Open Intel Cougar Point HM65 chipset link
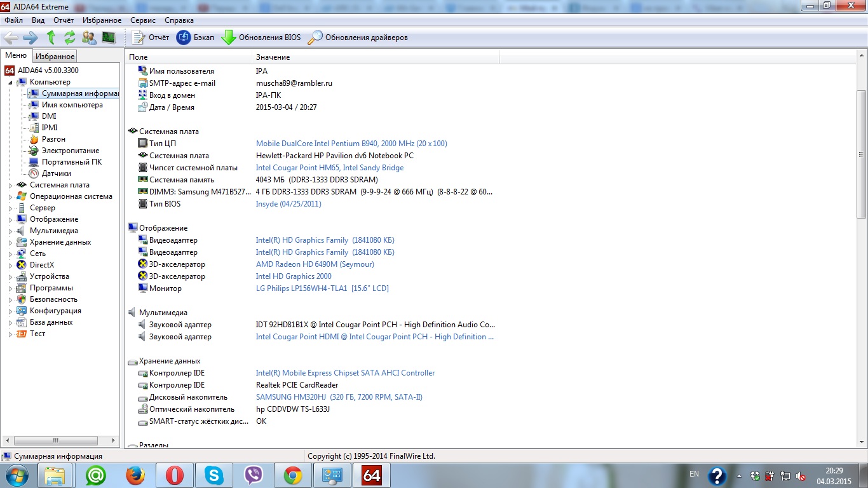The width and height of the screenshot is (868, 488). (329, 168)
